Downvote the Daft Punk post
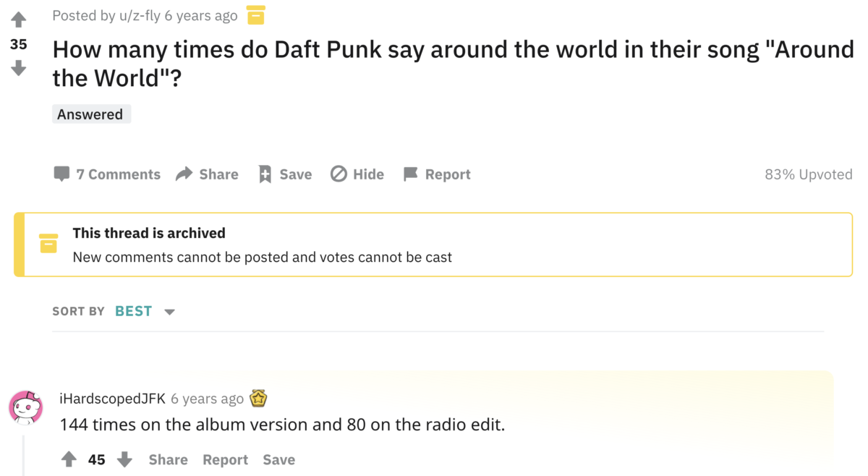This screenshot has width=868, height=476. pos(18,68)
